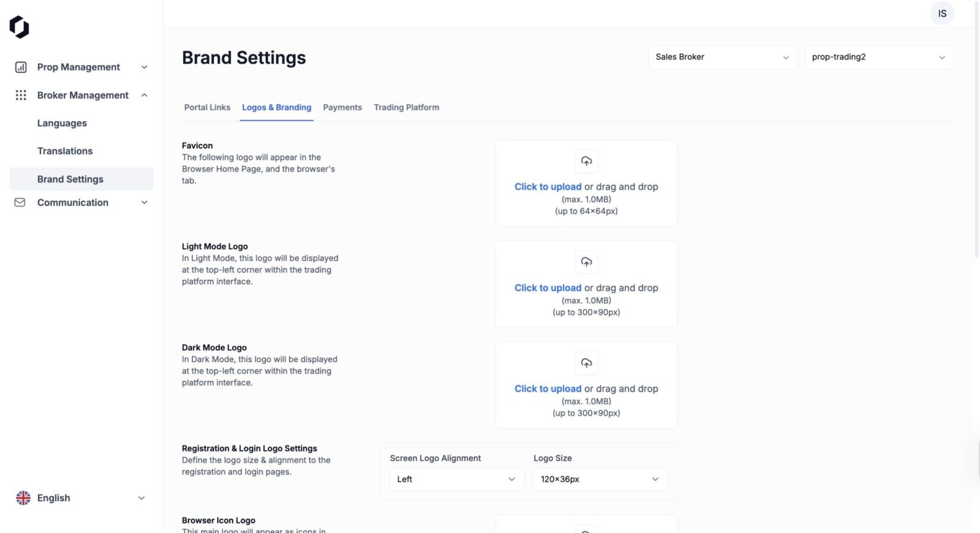Open the Sales Broker dropdown
This screenshot has width=980, height=533.
coord(722,57)
